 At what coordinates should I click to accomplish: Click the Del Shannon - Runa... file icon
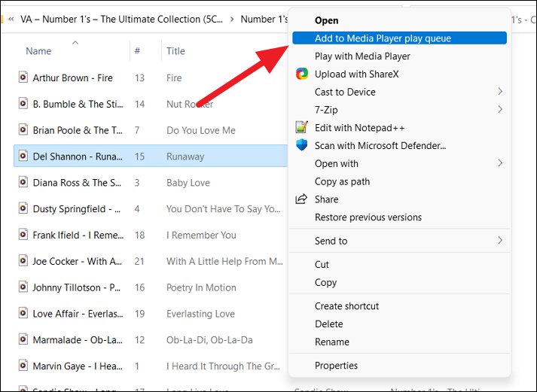pyautogui.click(x=23, y=156)
